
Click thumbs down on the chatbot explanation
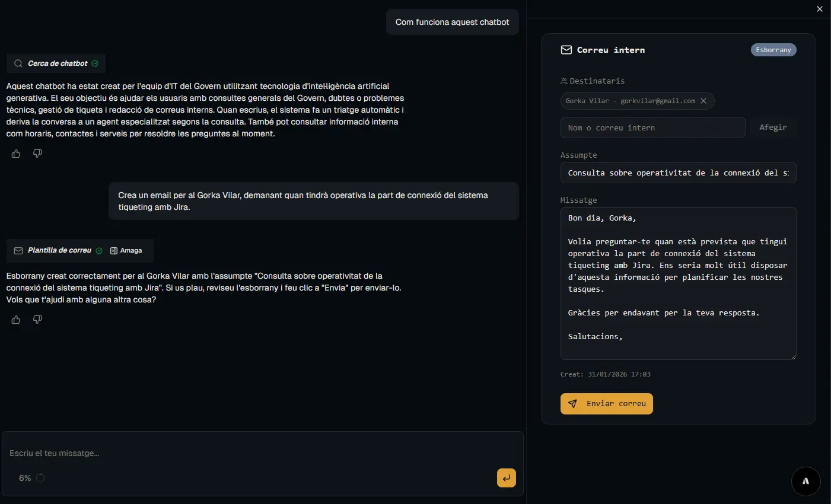point(37,154)
